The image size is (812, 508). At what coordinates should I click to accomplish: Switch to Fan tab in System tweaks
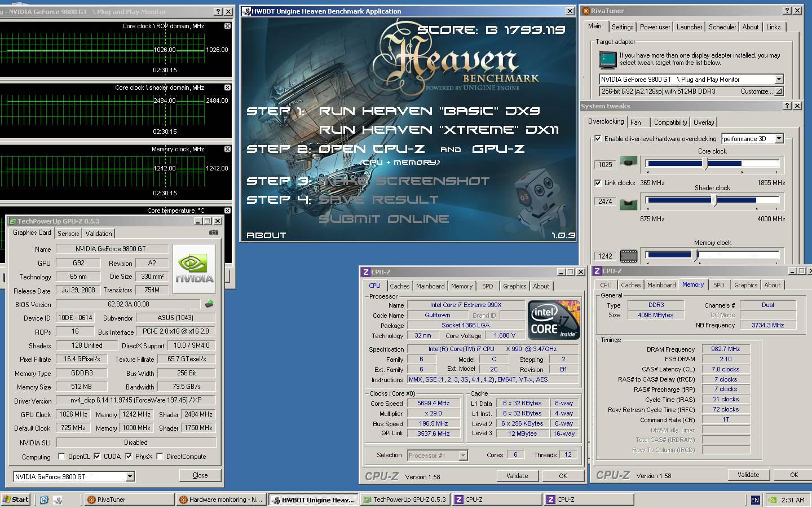pyautogui.click(x=636, y=122)
